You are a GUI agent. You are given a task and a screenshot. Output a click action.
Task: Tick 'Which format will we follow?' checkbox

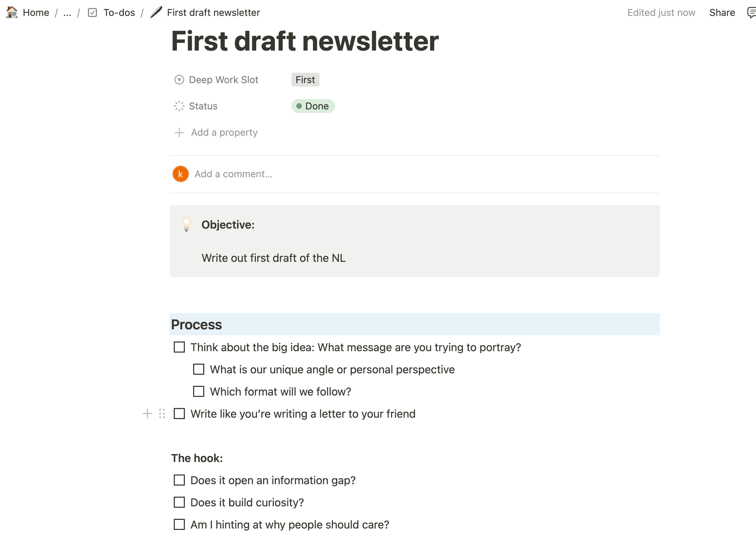tap(199, 391)
